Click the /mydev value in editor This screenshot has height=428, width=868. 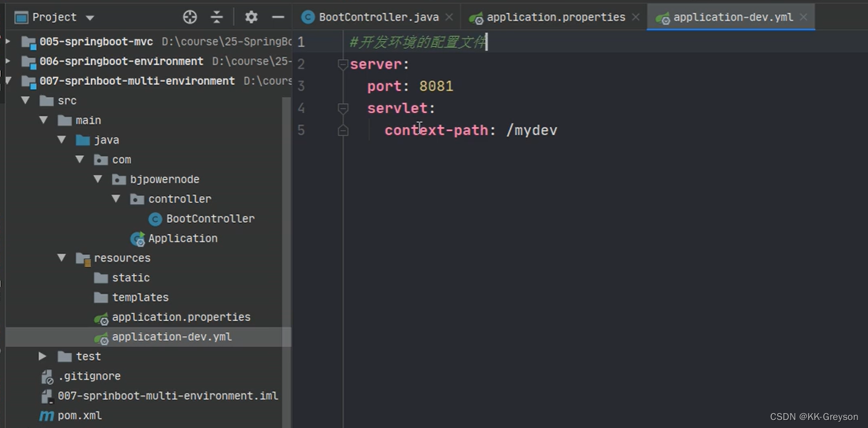(x=532, y=130)
